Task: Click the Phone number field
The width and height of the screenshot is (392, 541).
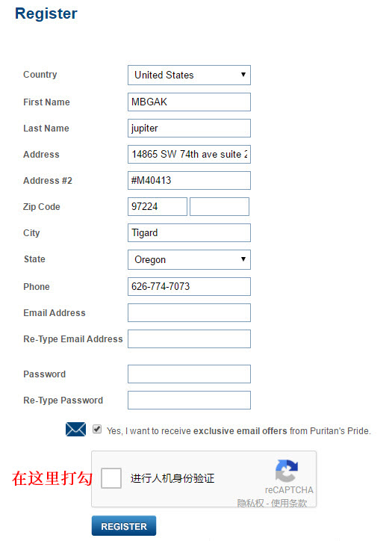Action: 189,286
